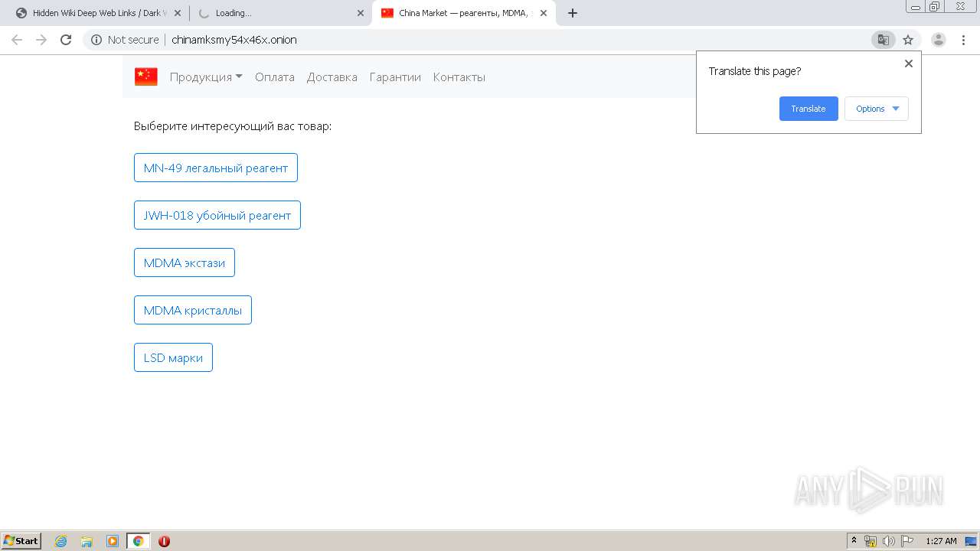Select LSD марки button

pos(173,357)
